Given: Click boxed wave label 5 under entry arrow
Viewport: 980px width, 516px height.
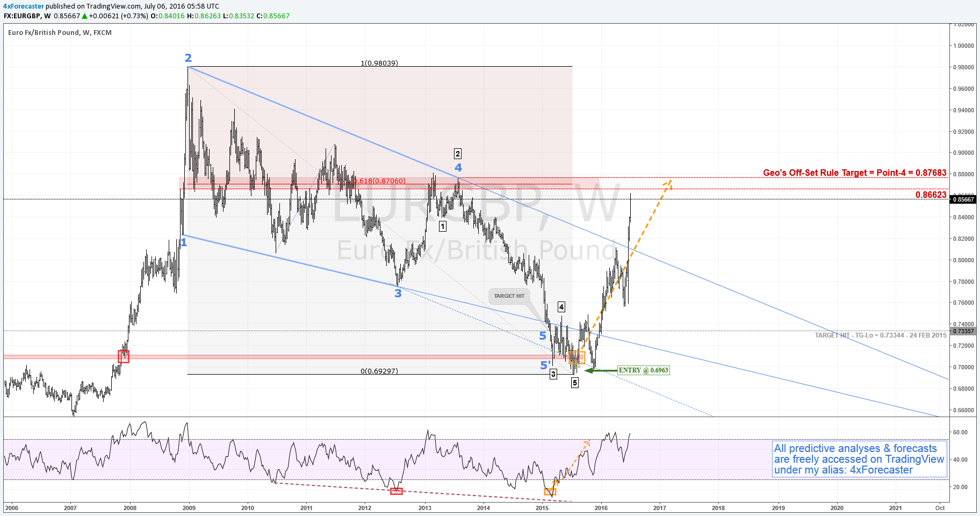Looking at the screenshot, I should [x=575, y=383].
